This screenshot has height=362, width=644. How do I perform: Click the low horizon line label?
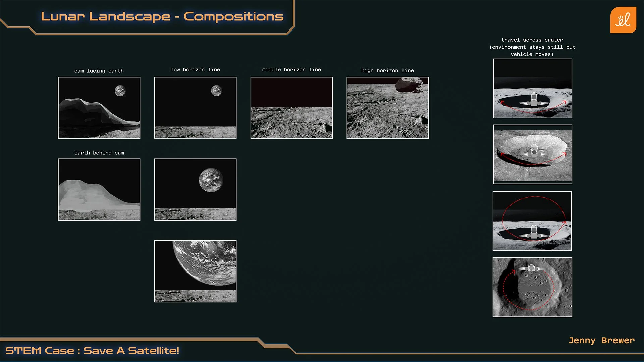195,70
